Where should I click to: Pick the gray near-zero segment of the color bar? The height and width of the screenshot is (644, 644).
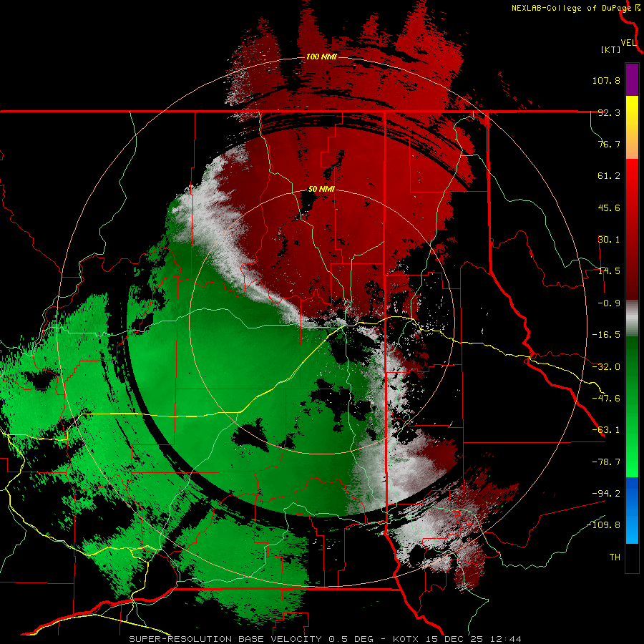pos(632,318)
